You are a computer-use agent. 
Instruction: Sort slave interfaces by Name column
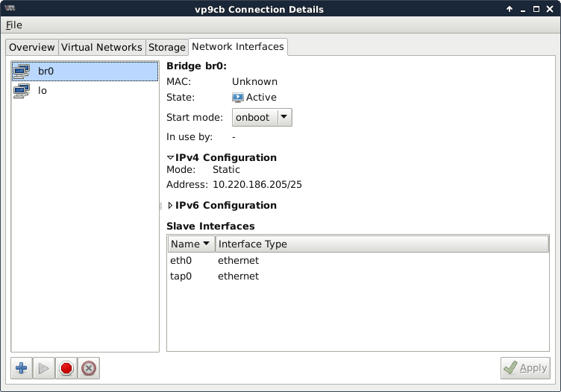point(191,244)
